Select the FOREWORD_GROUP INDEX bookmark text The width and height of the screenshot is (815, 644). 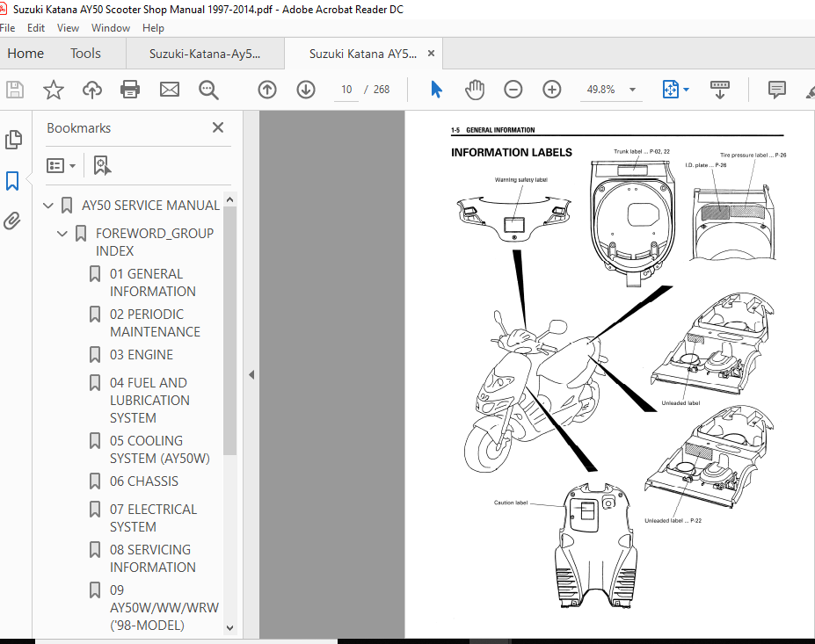point(155,242)
